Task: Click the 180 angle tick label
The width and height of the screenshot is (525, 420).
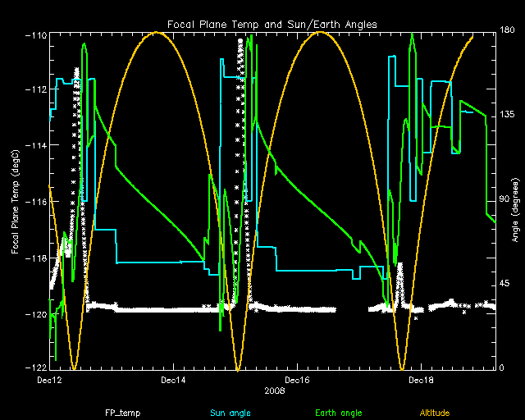Action: pos(508,31)
